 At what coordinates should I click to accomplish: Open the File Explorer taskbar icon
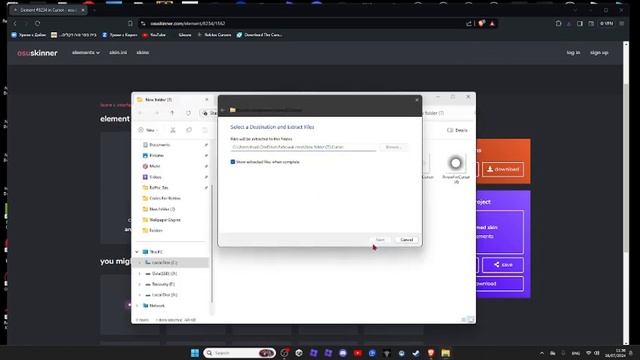[445, 353]
